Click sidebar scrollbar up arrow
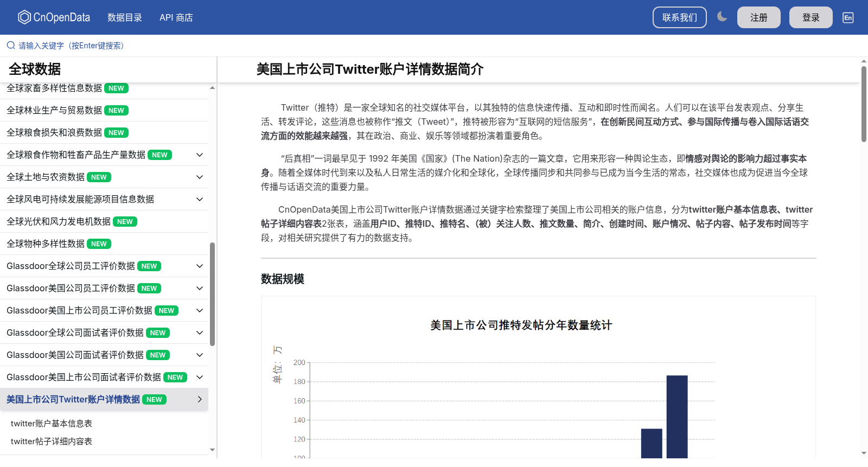868x467 pixels. point(212,87)
